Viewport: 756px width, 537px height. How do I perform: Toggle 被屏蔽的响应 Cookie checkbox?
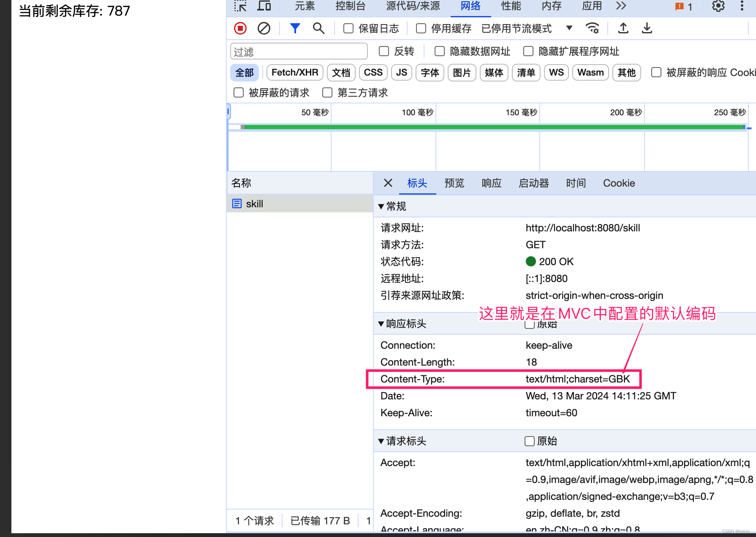(656, 72)
